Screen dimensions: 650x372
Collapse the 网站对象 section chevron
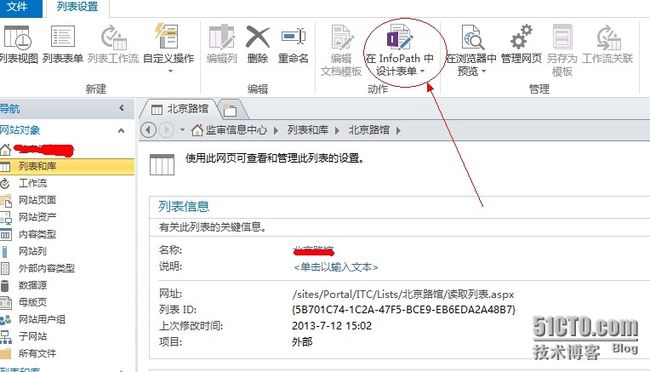pos(121,131)
